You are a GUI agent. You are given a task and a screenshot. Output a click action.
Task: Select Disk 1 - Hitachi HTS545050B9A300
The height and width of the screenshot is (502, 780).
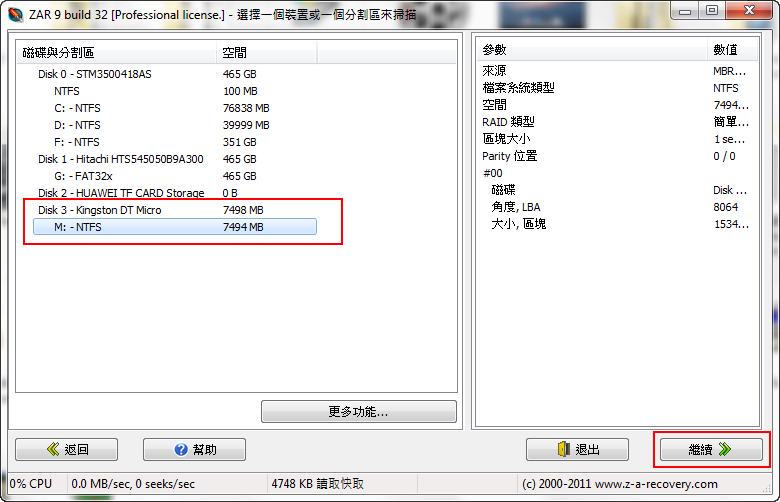coord(121,159)
